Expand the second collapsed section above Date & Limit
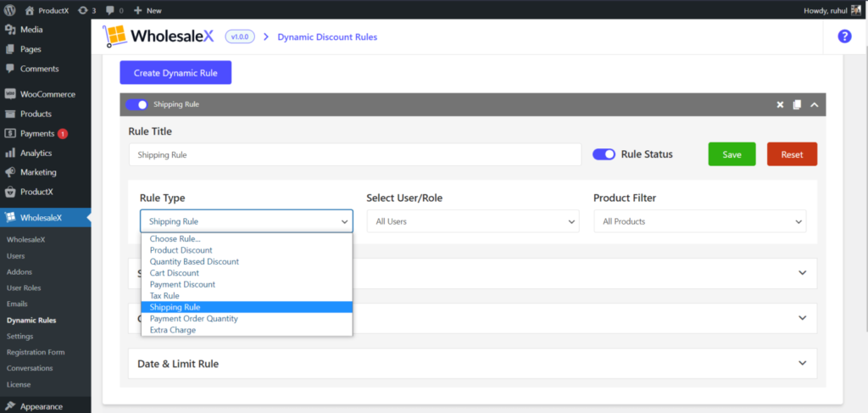Screen dimensions: 868x413 pos(472,318)
